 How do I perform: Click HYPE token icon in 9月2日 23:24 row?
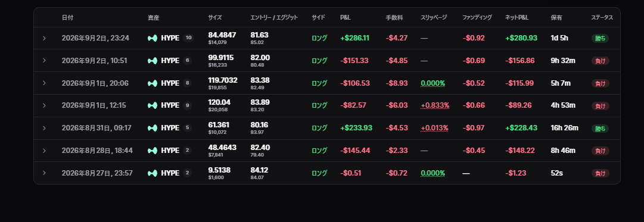point(153,38)
